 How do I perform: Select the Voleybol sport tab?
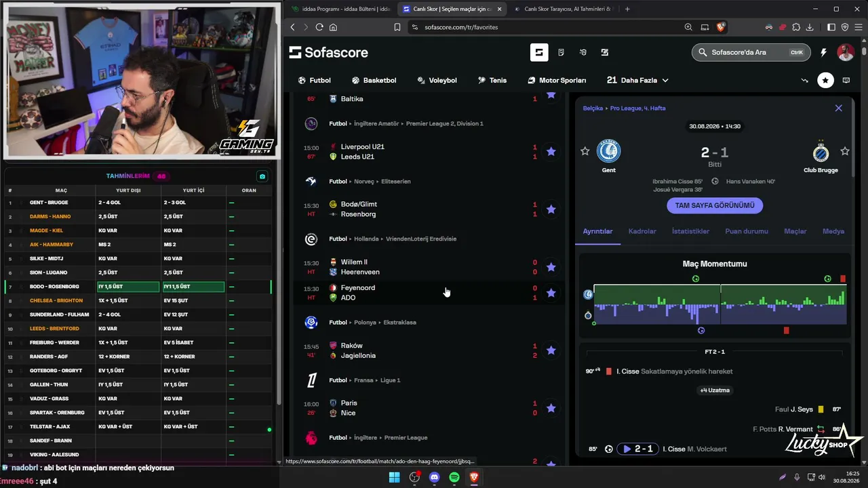pyautogui.click(x=437, y=80)
